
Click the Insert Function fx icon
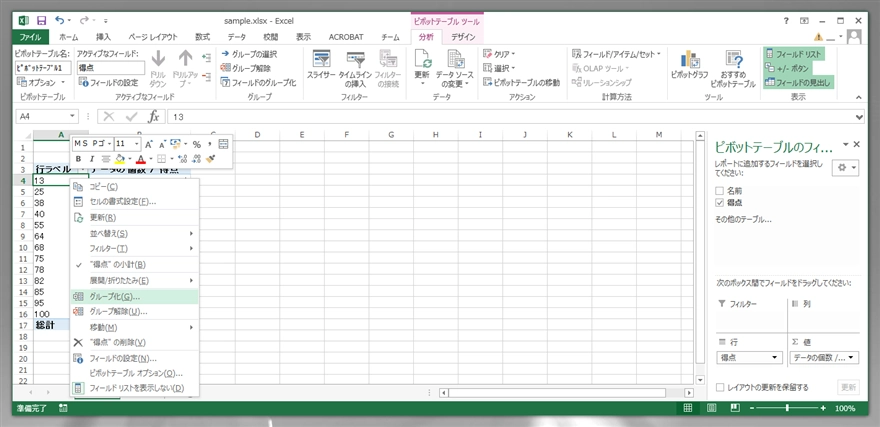(153, 117)
